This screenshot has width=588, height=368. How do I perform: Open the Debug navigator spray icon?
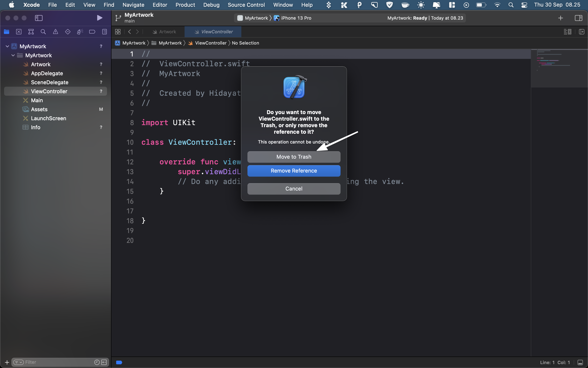point(80,32)
